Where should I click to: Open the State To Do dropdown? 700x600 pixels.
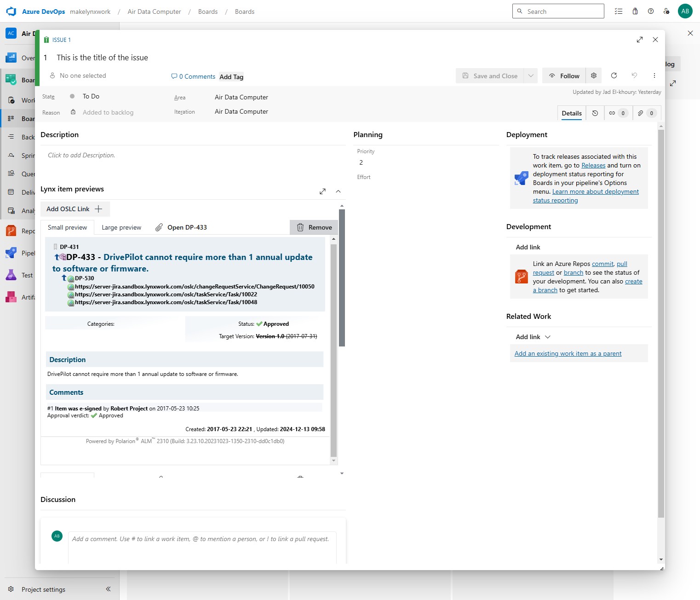(91, 96)
